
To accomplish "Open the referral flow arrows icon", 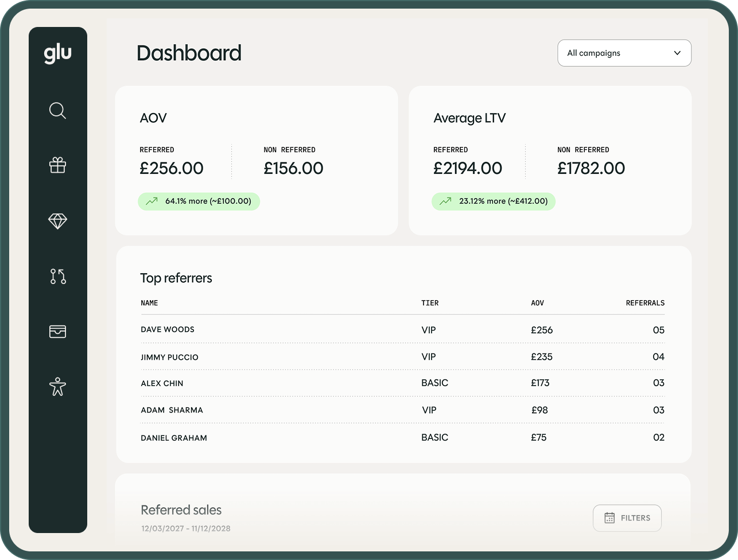I will 58,276.
